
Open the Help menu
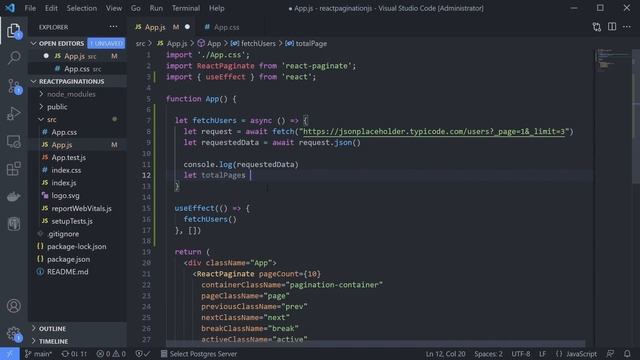216,8
